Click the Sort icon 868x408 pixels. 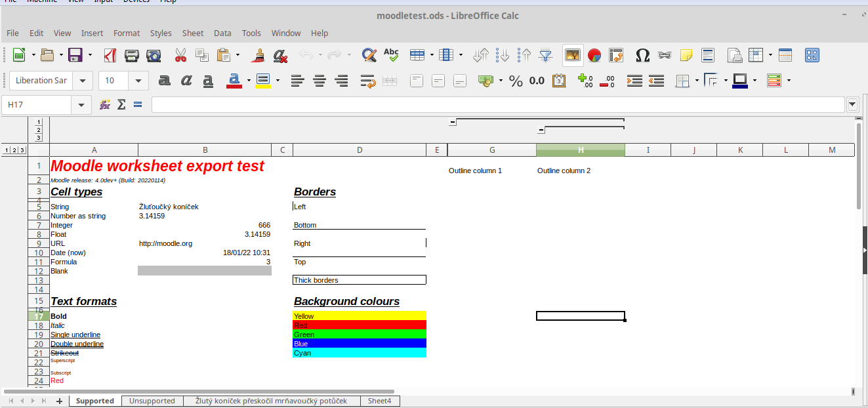(x=482, y=55)
